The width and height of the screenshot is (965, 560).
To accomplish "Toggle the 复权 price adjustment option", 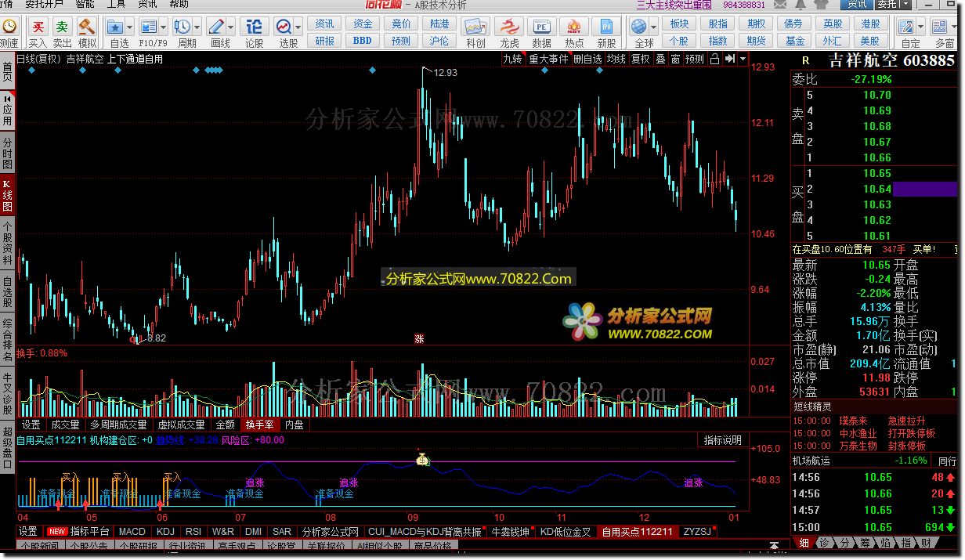I will (x=641, y=59).
